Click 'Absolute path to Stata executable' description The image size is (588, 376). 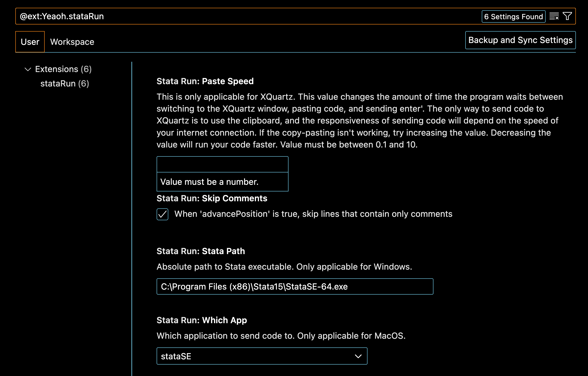284,267
